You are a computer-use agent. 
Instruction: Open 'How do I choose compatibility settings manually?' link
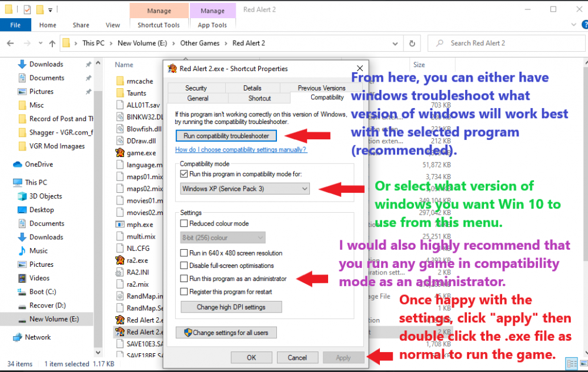point(240,149)
